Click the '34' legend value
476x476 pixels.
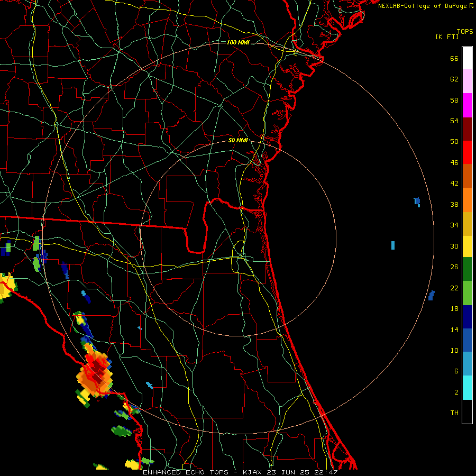454,225
